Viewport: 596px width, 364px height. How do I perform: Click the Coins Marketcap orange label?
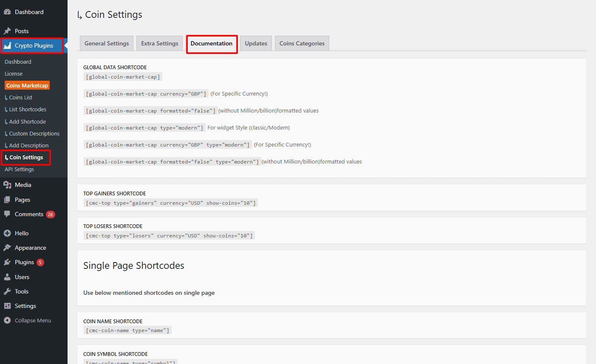(x=27, y=85)
